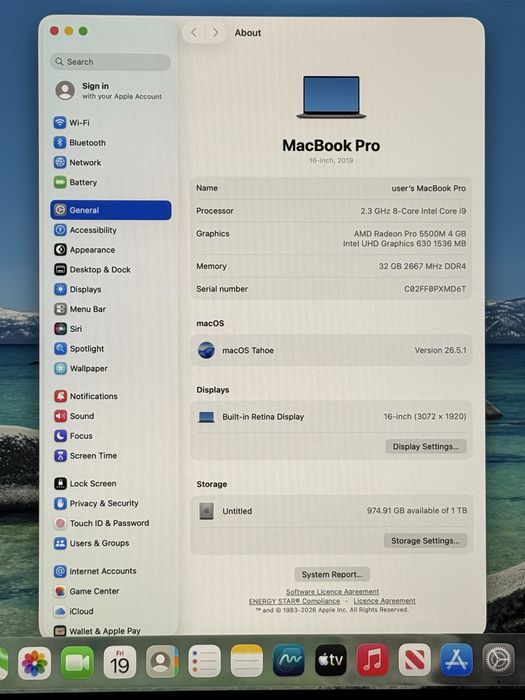Click the Display Settings button
The image size is (525, 700).
click(426, 446)
